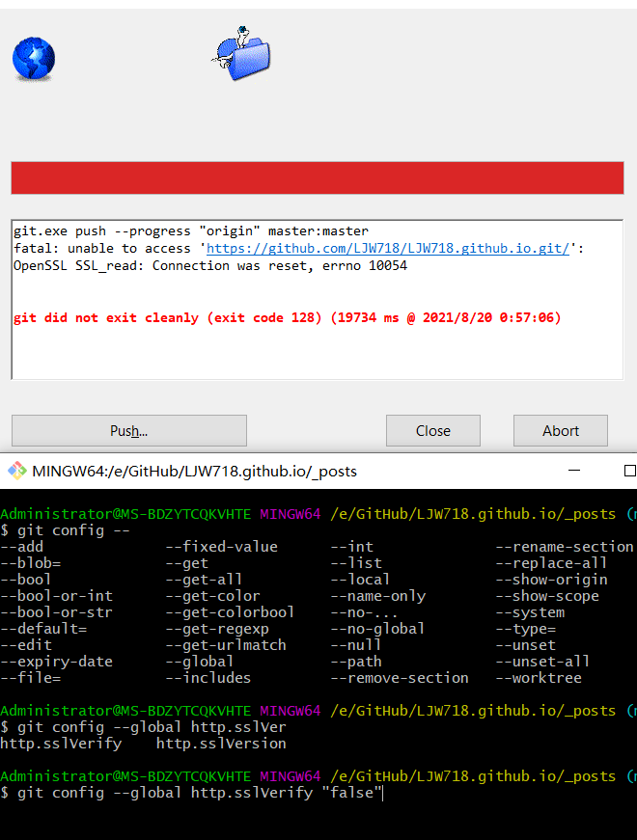Click the '--blob=' option in terminal
The height and width of the screenshot is (840, 637).
(x=31, y=563)
